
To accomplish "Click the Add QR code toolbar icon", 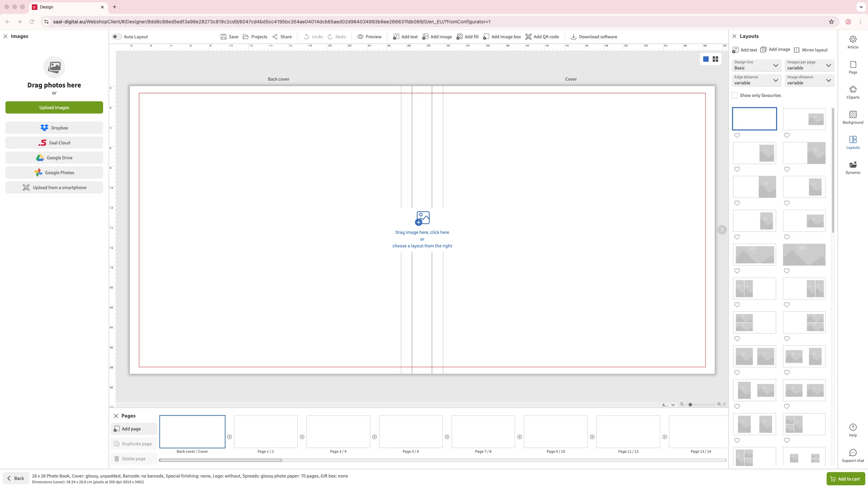I will point(528,37).
